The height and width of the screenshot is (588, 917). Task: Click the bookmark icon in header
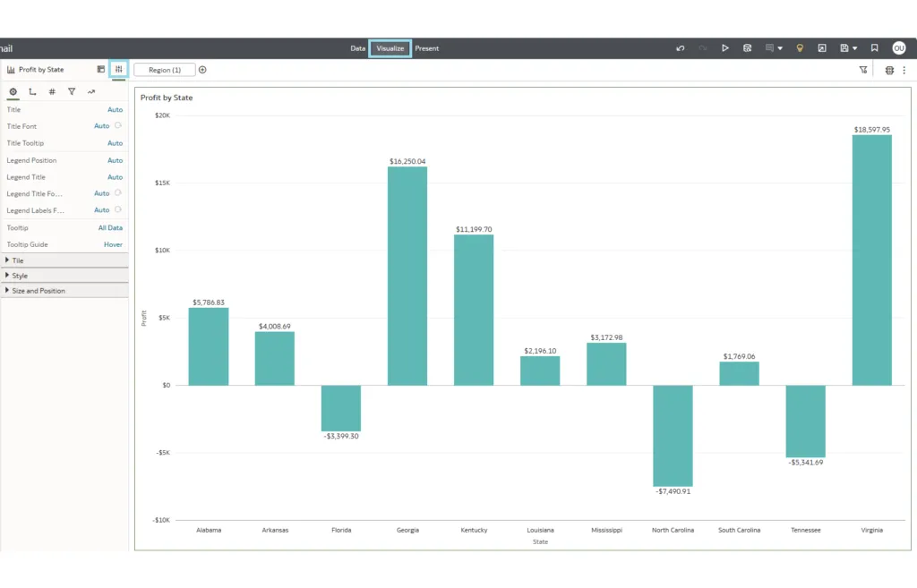pos(875,48)
